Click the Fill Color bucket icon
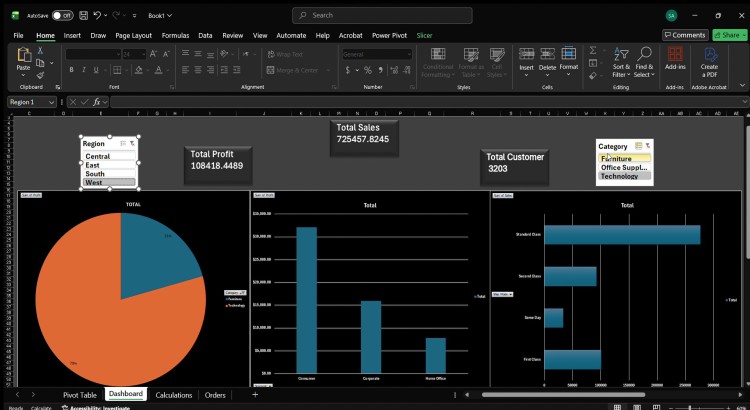 [139, 70]
